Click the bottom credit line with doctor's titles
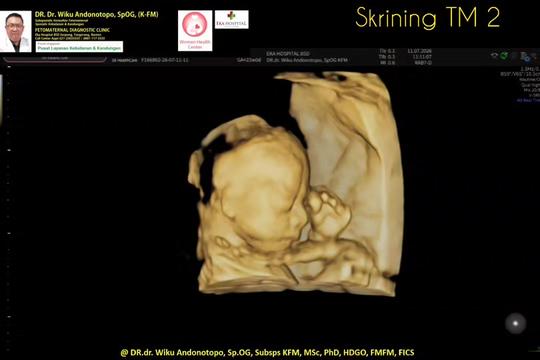540x360 pixels. point(267,352)
